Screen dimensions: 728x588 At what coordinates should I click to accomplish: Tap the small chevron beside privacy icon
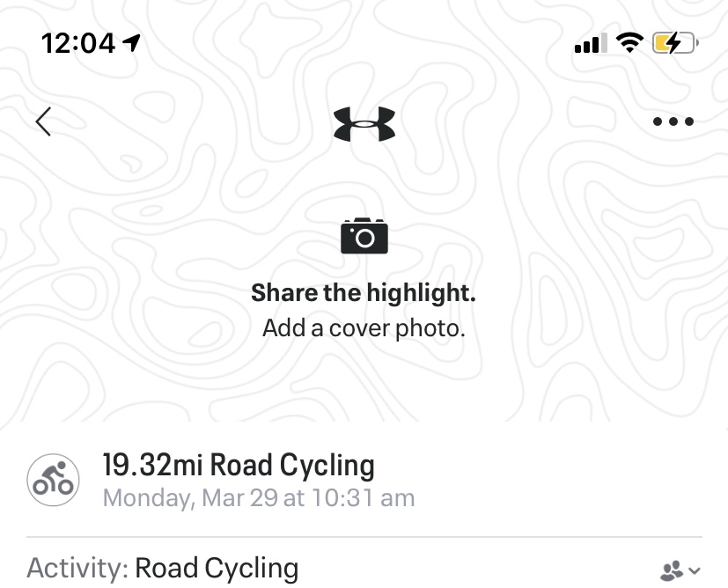coord(694,570)
